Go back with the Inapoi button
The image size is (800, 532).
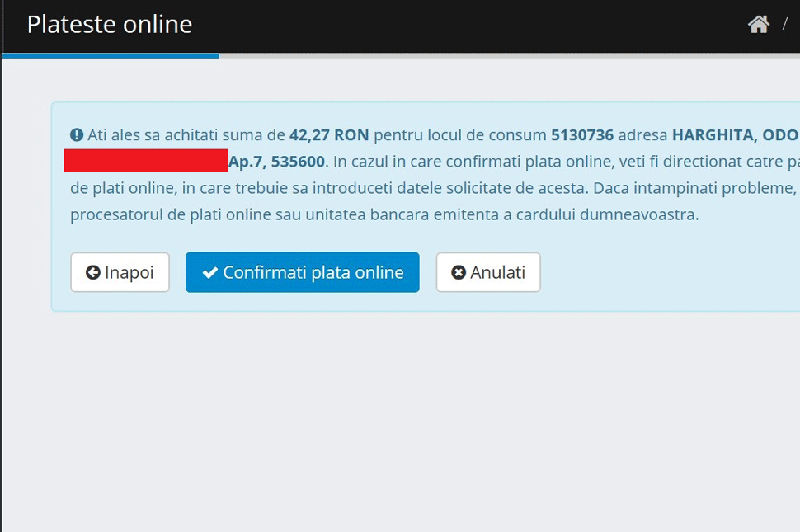[x=120, y=272]
